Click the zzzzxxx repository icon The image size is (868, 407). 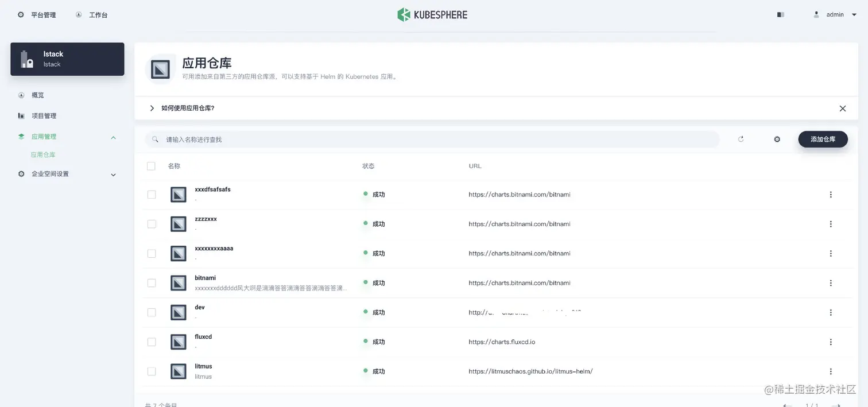(179, 224)
